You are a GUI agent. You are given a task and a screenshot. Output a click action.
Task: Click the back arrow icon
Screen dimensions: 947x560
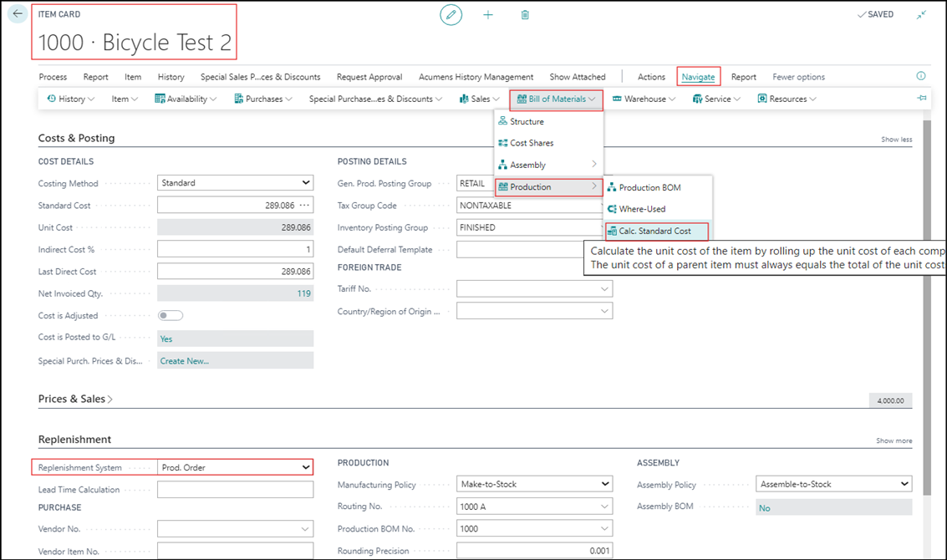[18, 14]
